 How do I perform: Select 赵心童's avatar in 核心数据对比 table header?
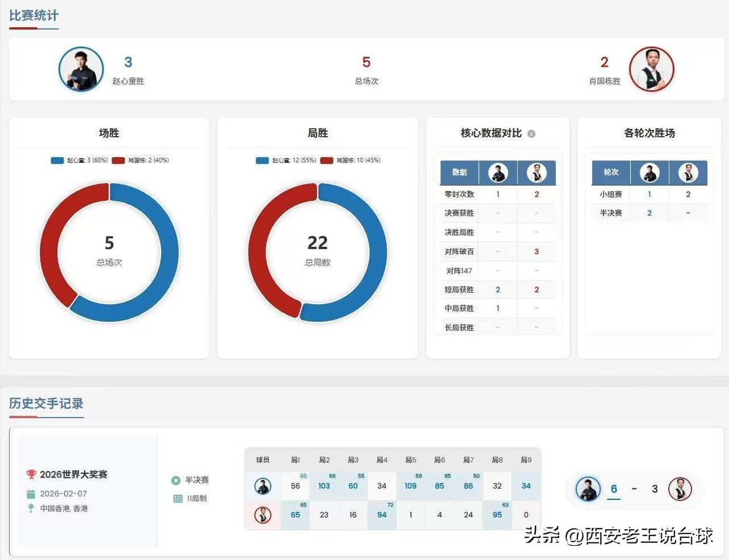point(498,173)
